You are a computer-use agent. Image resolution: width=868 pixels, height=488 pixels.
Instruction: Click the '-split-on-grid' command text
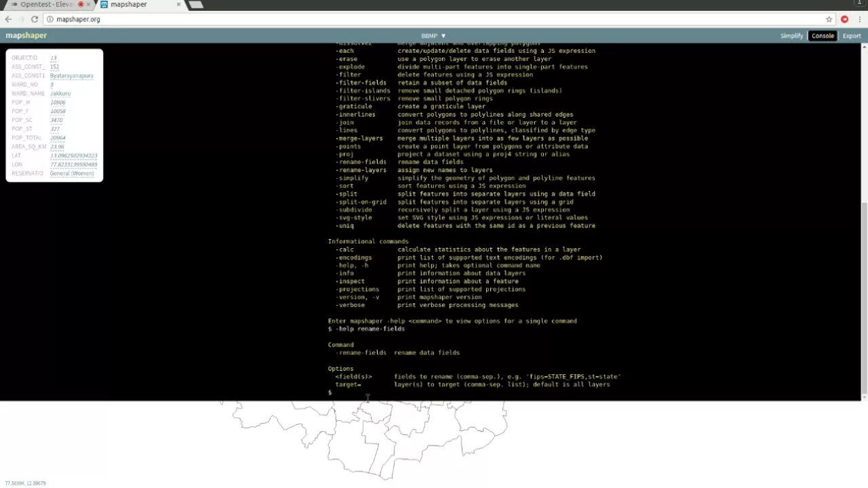pyautogui.click(x=361, y=201)
